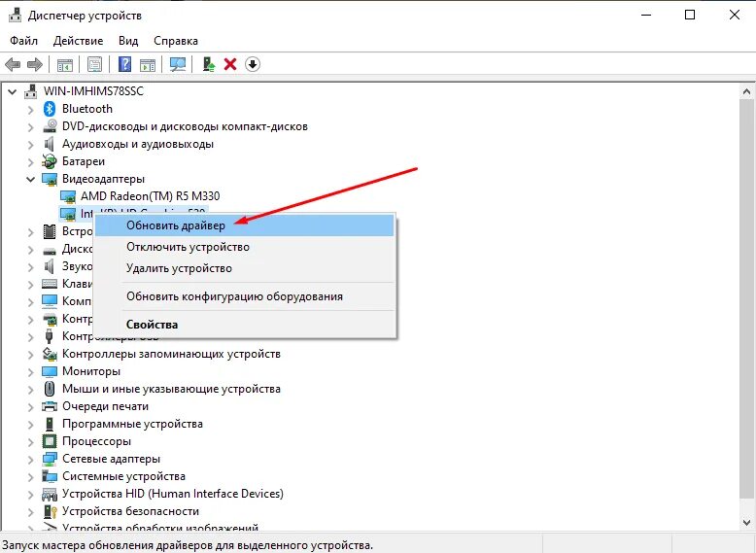The image size is (756, 553).
Task: Select the WIN-IMHIMS78SSC computer name
Action: pos(93,91)
